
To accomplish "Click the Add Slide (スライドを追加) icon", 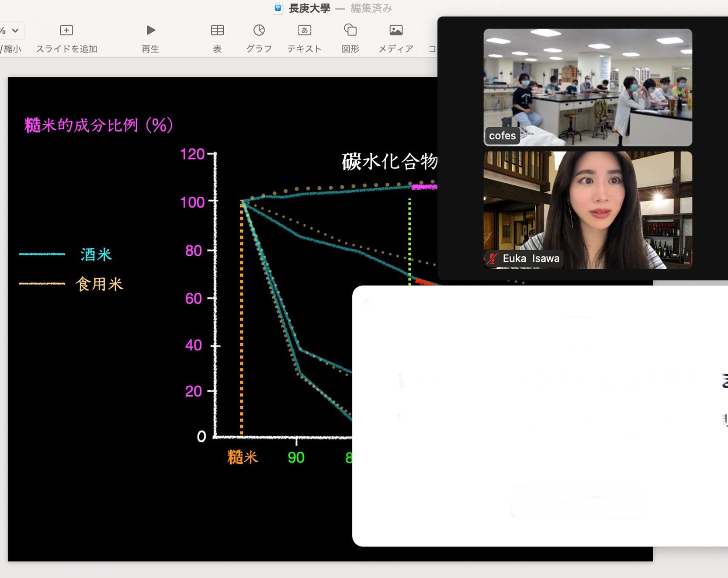I will [x=66, y=30].
